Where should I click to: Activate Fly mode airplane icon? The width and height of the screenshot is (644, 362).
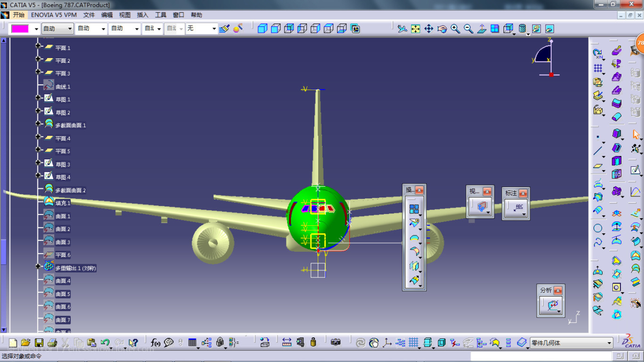point(402,29)
